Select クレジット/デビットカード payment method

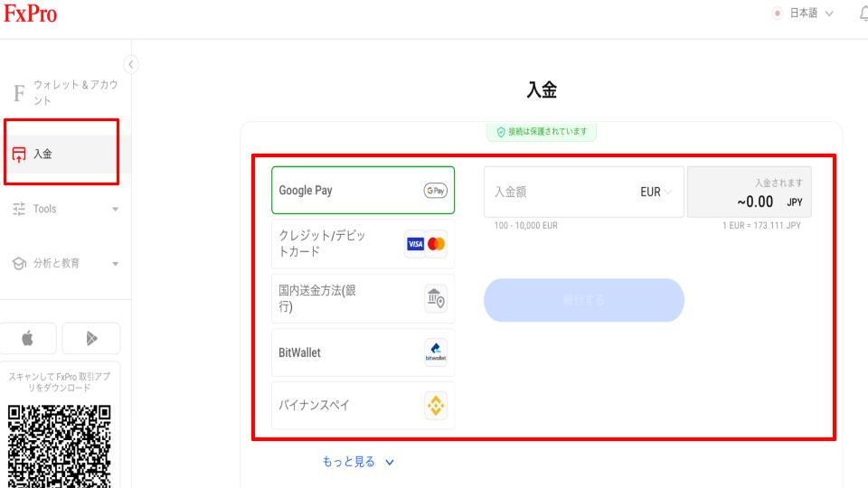363,244
